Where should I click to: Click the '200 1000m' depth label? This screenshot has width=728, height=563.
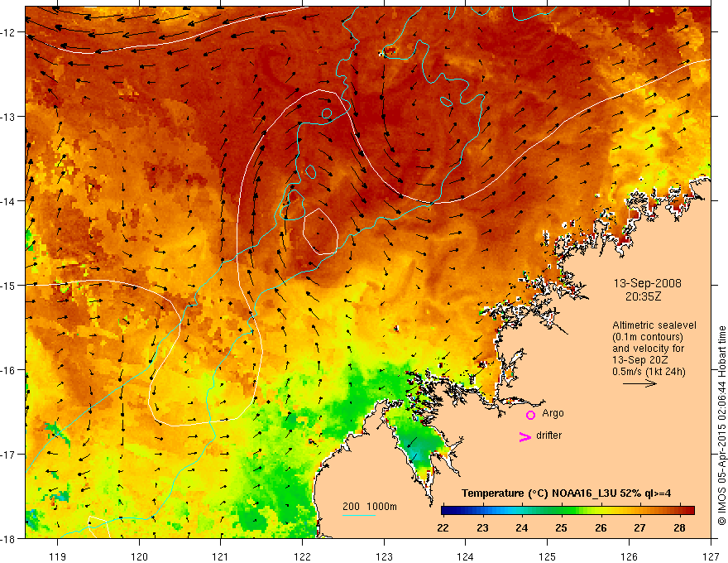(x=370, y=507)
